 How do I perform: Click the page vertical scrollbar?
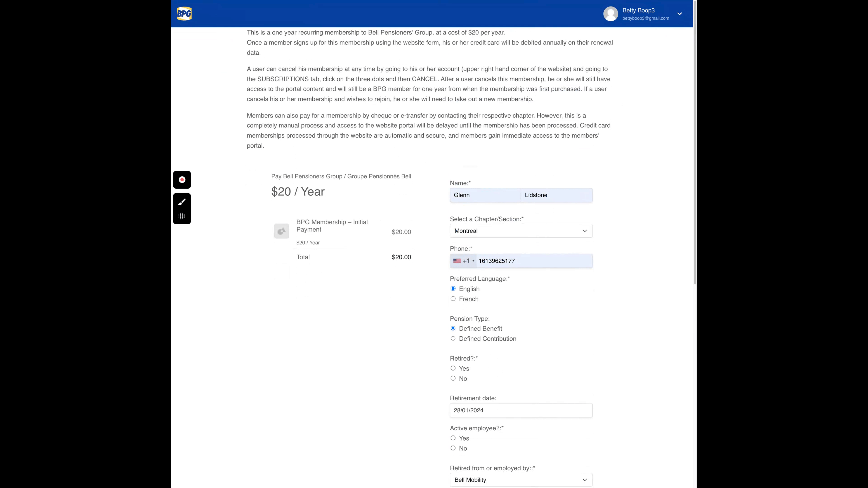click(694, 141)
